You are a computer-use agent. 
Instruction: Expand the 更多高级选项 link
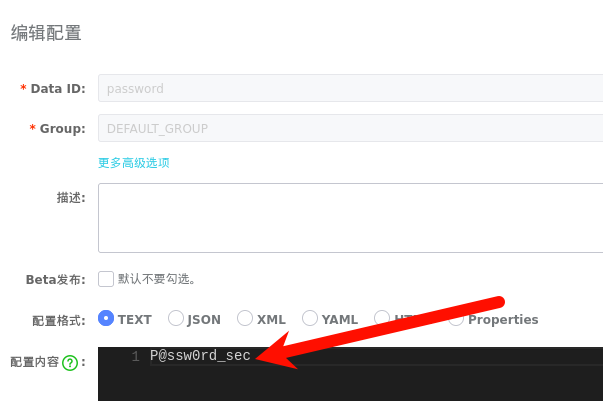[x=133, y=162]
